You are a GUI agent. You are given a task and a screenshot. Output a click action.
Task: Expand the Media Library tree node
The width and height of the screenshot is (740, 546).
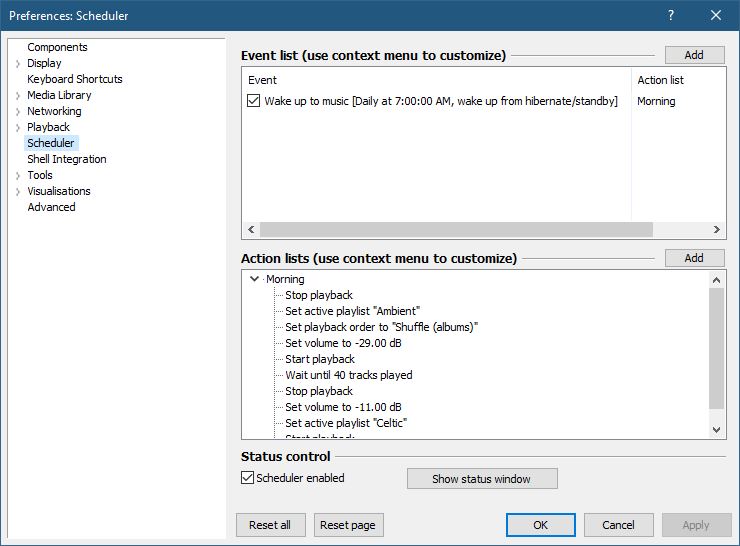(x=18, y=96)
